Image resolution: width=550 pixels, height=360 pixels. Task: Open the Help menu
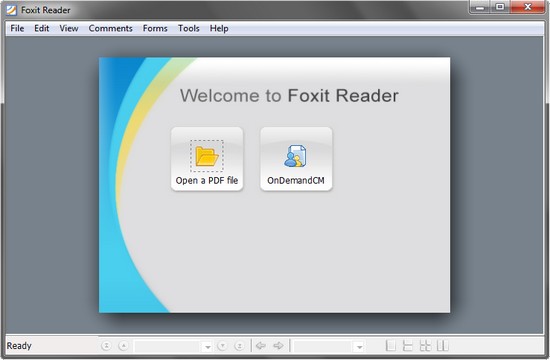click(219, 28)
